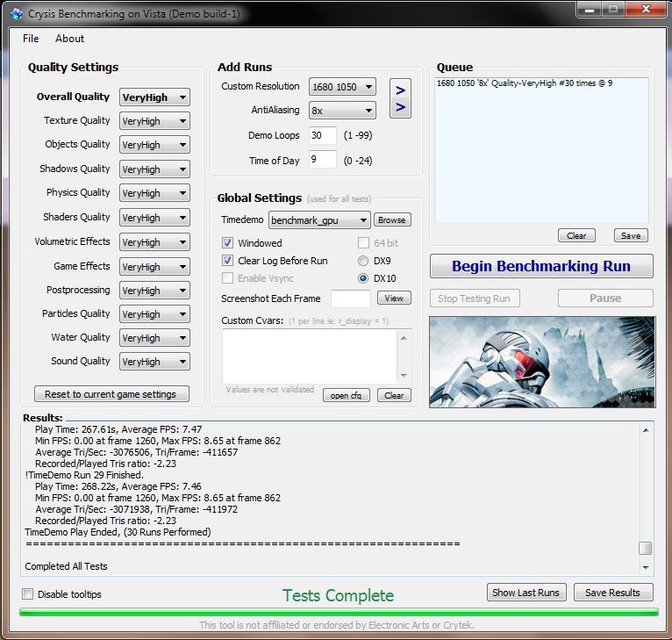The image size is (672, 640).
Task: Expand the Volumetric Effects dropdown
Action: pos(154,242)
